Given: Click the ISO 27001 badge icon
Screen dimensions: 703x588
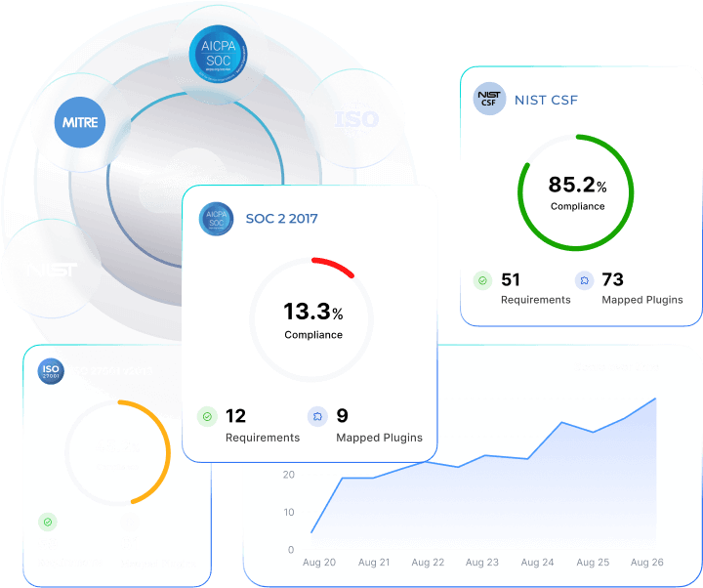Looking at the screenshot, I should (51, 370).
